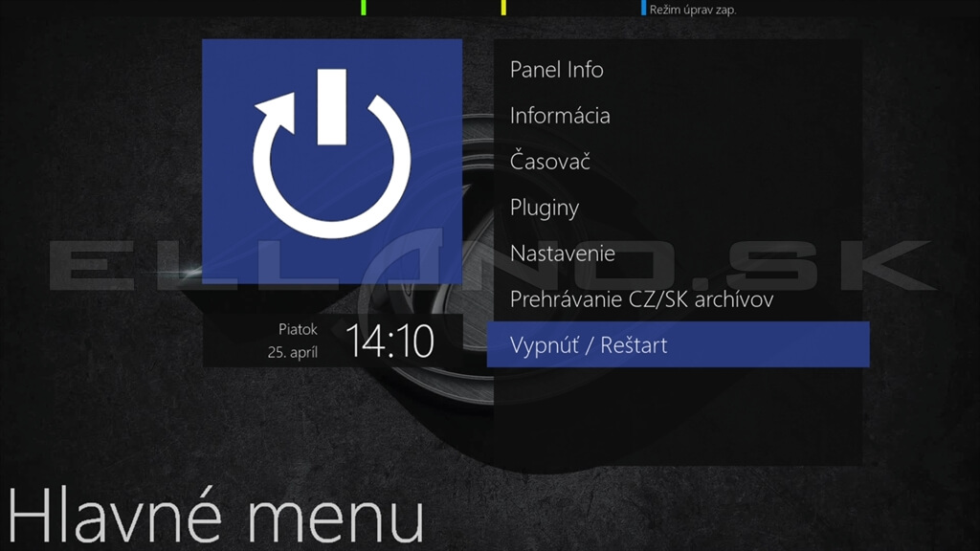The height and width of the screenshot is (551, 980).
Task: Click the Piatok 25. apríl date
Action: (x=293, y=341)
